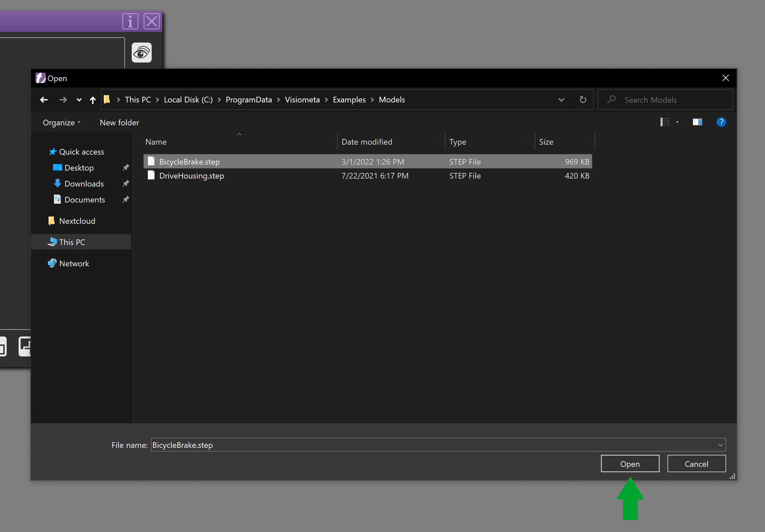Viewport: 765px width, 532px height.
Task: Expand address bar history dropdown
Action: point(561,100)
